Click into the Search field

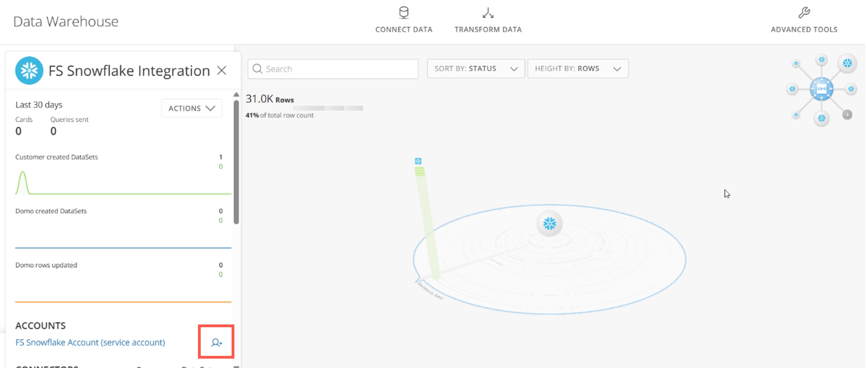click(x=333, y=69)
